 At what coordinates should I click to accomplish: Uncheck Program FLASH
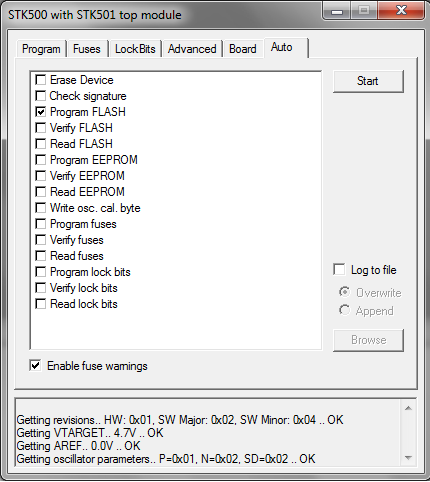coord(41,112)
